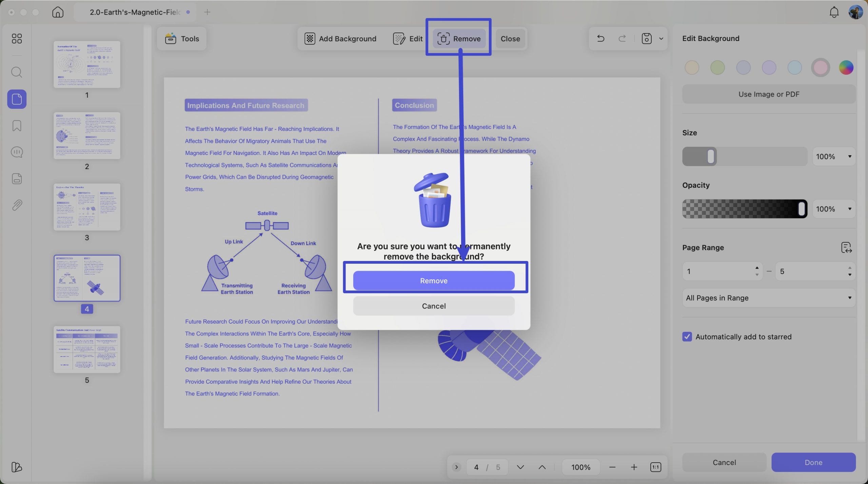
Task: Expand the Opacity percentage dropdown
Action: click(x=834, y=209)
